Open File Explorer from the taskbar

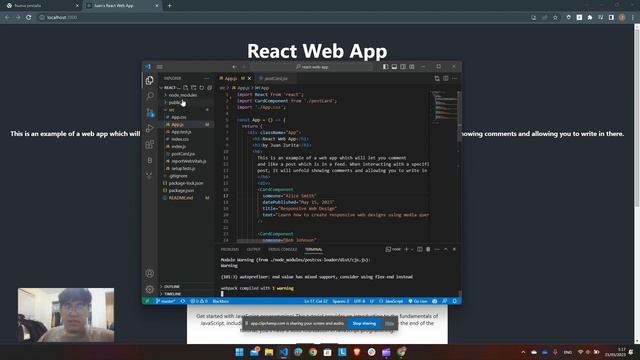point(269,352)
